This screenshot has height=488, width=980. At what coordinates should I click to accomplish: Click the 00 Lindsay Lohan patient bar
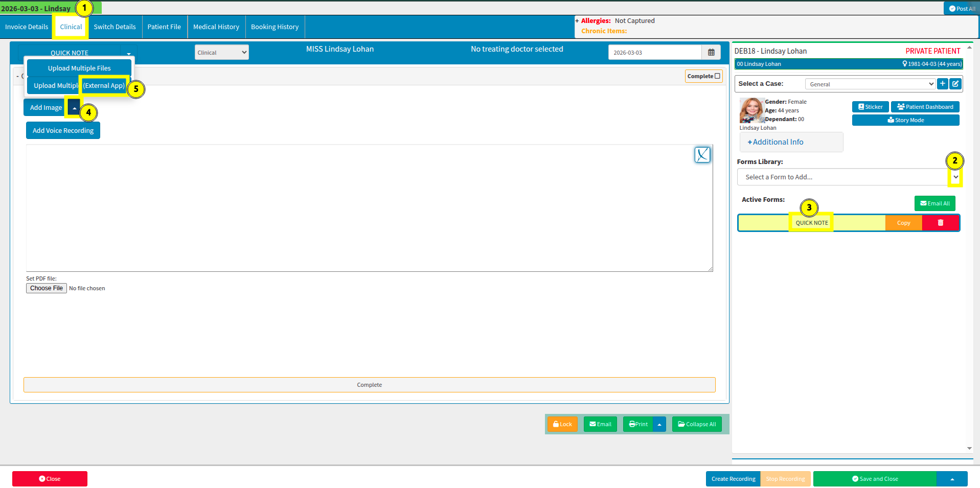849,64
